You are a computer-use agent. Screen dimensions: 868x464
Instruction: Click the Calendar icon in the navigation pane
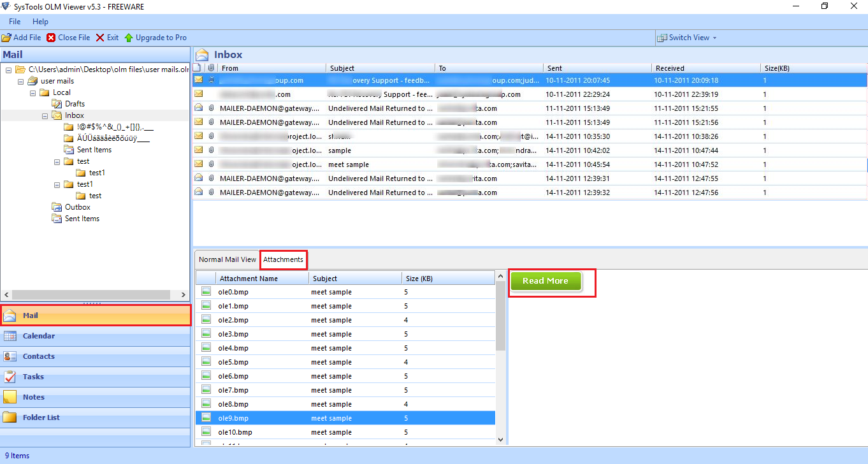pyautogui.click(x=10, y=336)
